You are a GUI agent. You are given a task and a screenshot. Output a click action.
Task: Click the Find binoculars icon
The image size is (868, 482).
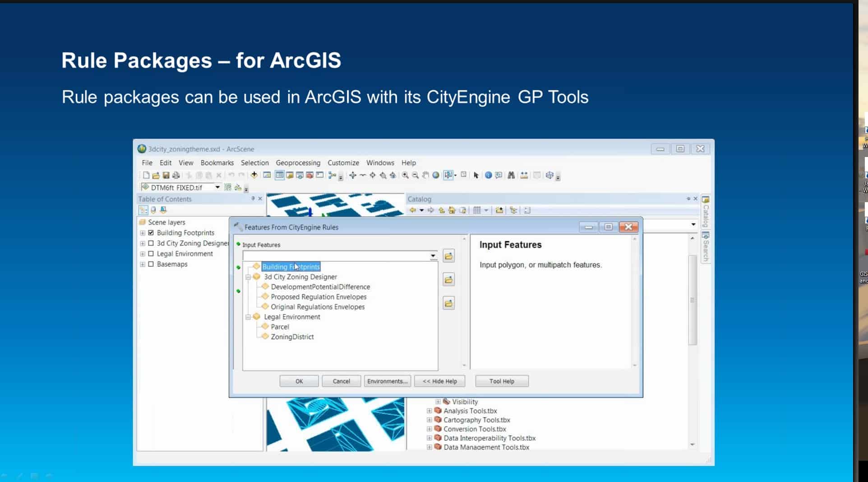511,175
